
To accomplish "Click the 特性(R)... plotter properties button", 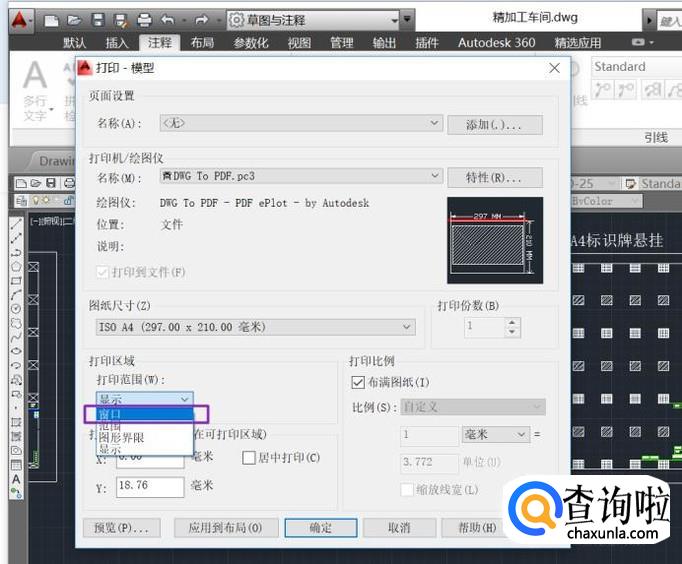I will [x=495, y=178].
